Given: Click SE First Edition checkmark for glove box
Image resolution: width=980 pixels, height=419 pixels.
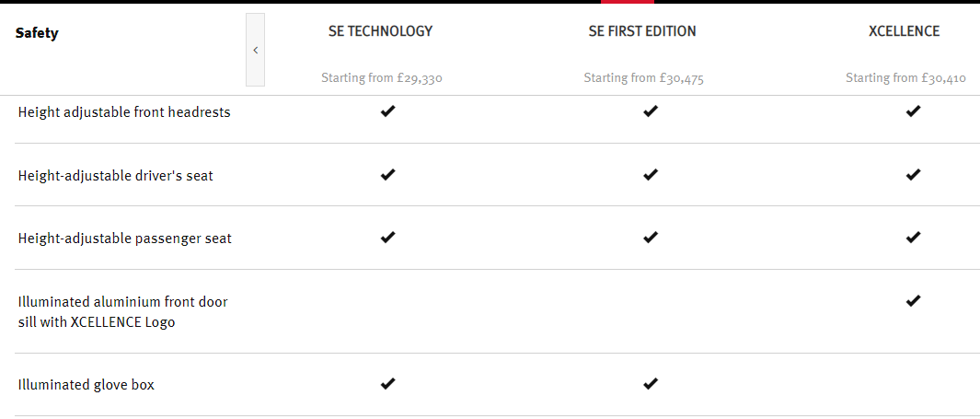Looking at the screenshot, I should pyautogui.click(x=651, y=383).
